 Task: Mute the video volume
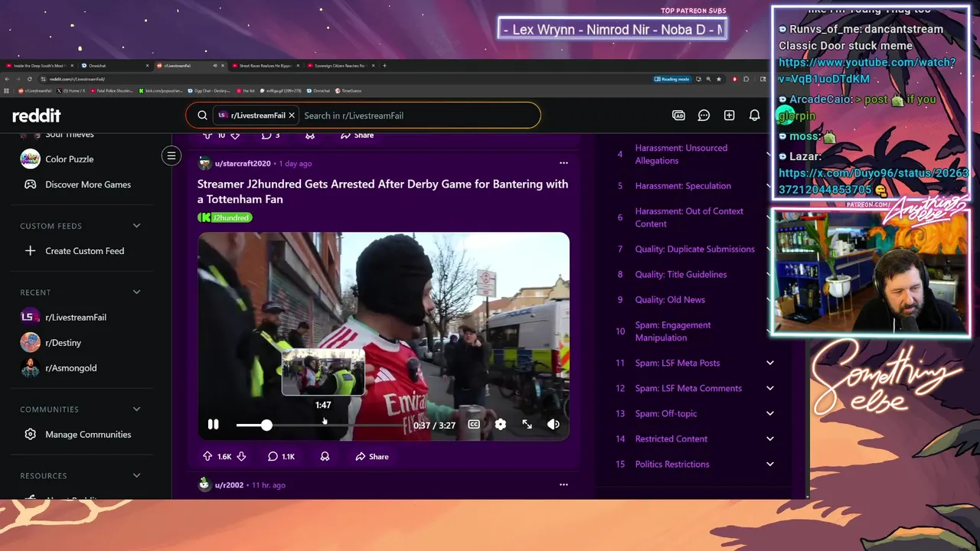pos(553,425)
